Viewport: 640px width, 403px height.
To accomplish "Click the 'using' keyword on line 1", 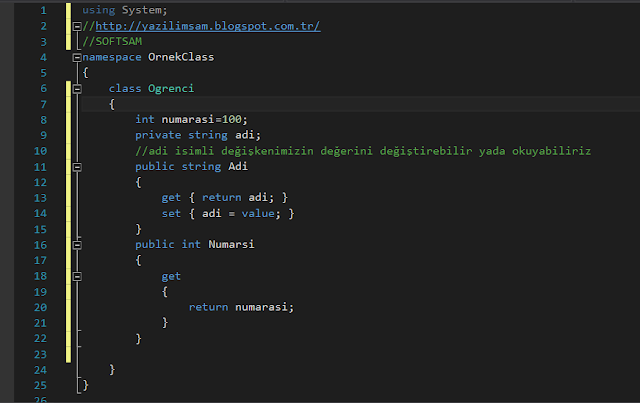I will coord(98,10).
